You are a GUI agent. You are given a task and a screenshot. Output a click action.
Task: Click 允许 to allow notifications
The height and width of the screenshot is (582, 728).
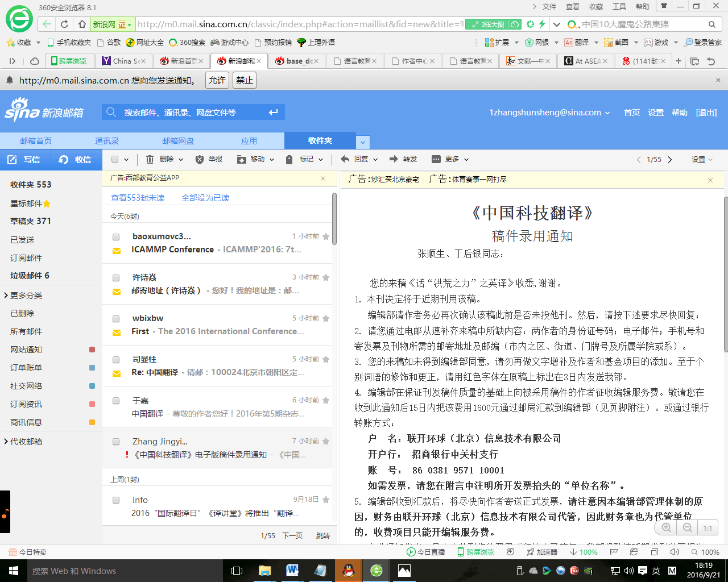(x=217, y=80)
